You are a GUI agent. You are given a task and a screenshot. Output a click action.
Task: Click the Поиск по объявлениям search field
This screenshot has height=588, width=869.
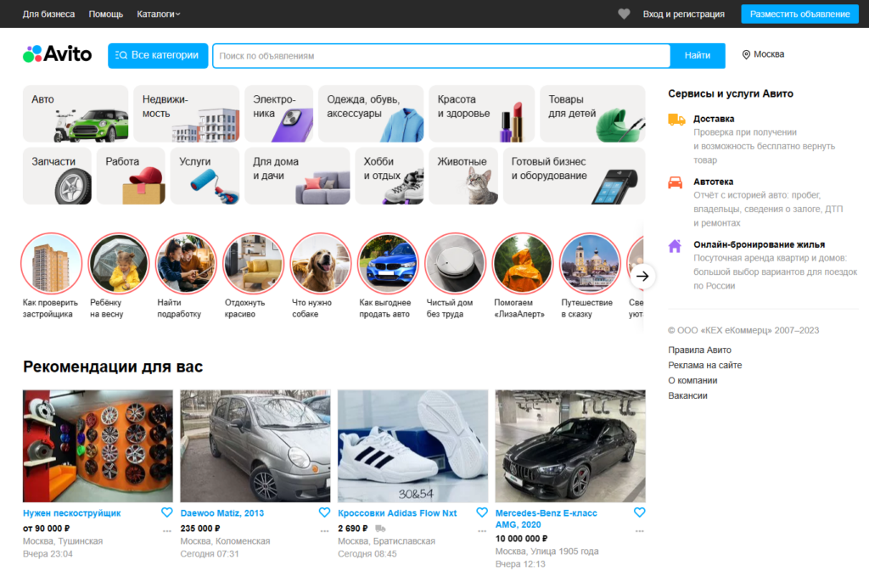pos(441,55)
